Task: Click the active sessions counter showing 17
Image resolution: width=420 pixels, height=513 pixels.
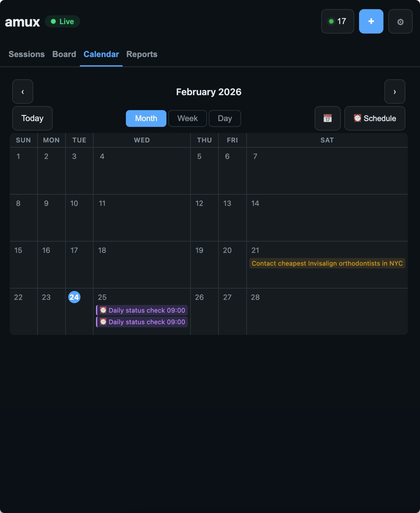Action: pos(338,22)
